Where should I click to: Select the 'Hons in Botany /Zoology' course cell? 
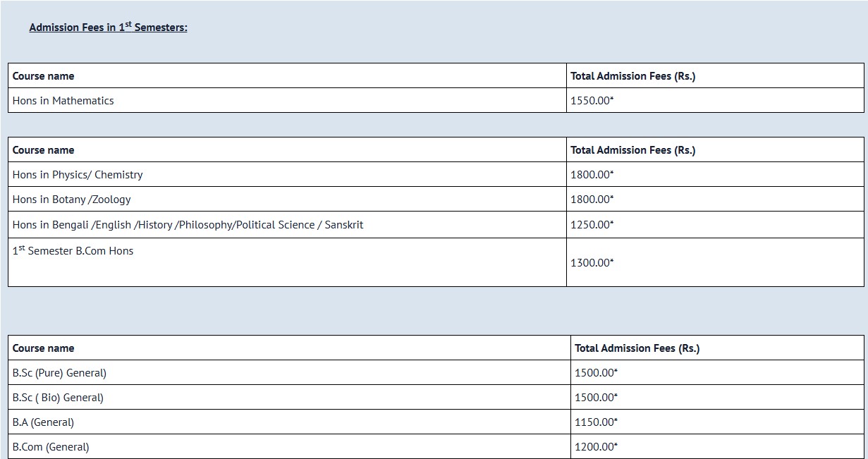click(x=71, y=200)
